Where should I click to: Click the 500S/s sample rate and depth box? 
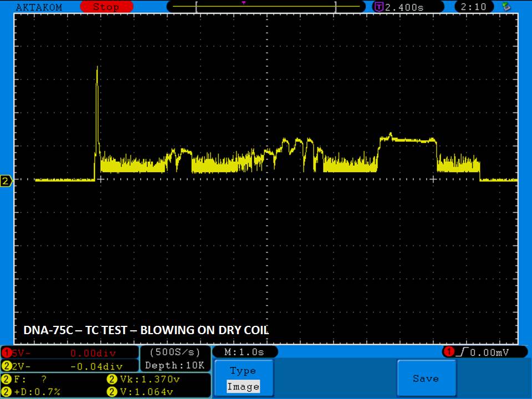(175, 359)
